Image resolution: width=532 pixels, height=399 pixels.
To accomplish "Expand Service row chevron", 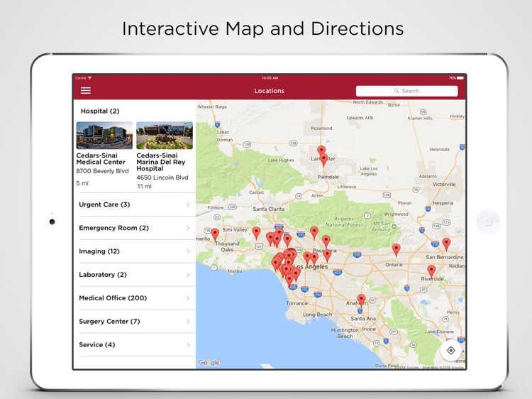I will (x=188, y=344).
